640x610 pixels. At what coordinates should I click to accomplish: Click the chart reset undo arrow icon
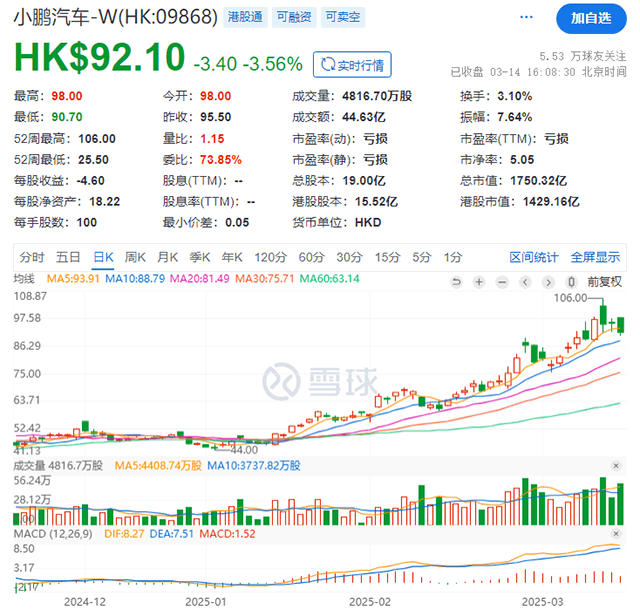(x=456, y=282)
